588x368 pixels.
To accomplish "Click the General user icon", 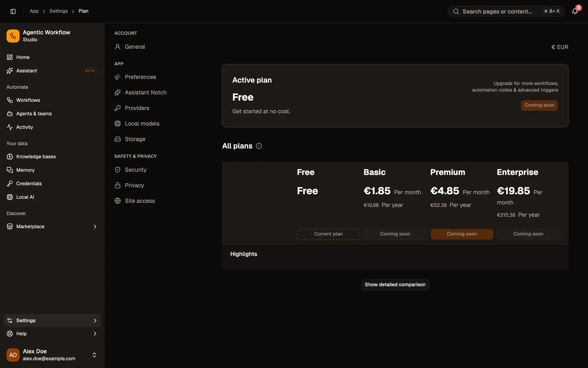I will pyautogui.click(x=118, y=47).
